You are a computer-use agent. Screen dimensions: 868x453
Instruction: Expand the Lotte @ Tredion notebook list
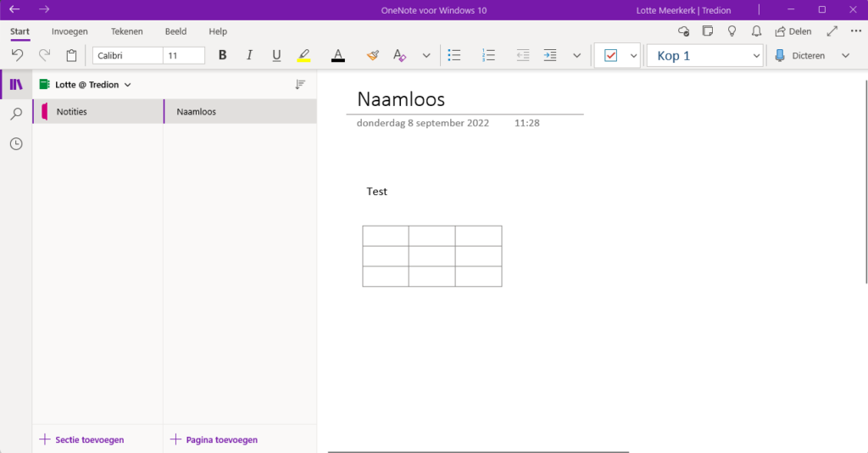point(86,85)
